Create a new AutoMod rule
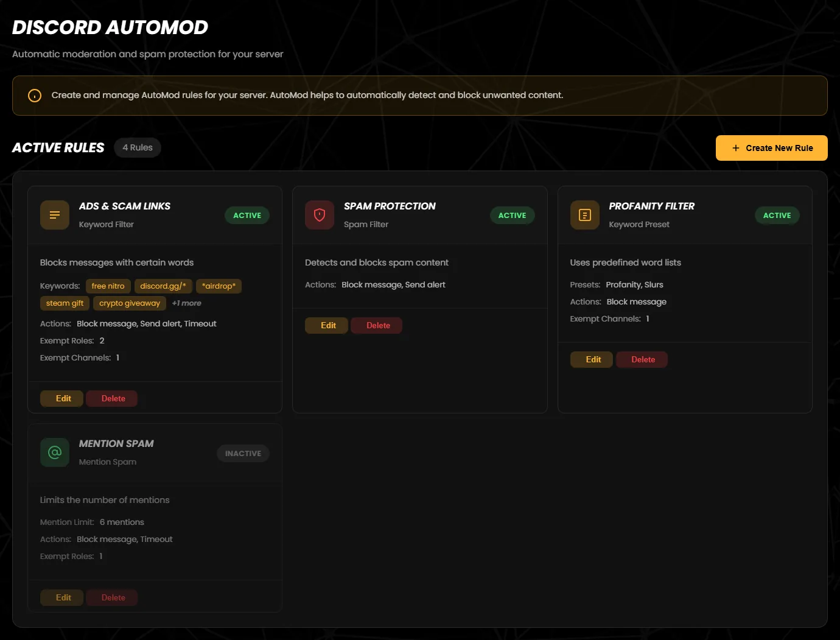840x640 pixels. pyautogui.click(x=772, y=148)
